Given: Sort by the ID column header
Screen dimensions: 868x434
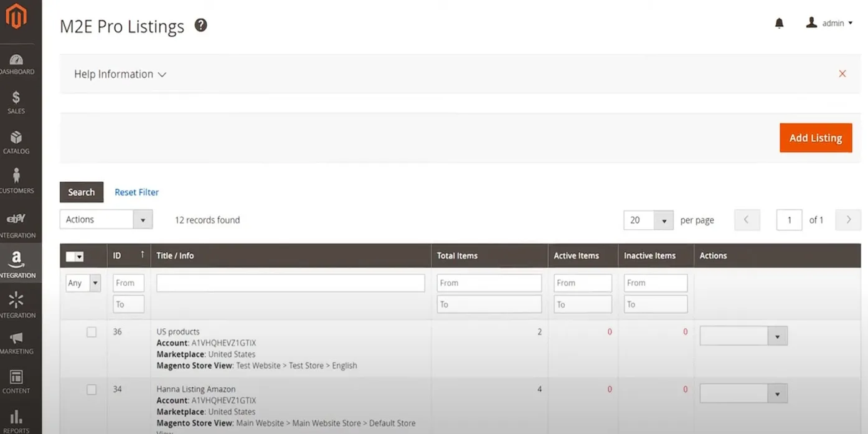Looking at the screenshot, I should pos(129,255).
